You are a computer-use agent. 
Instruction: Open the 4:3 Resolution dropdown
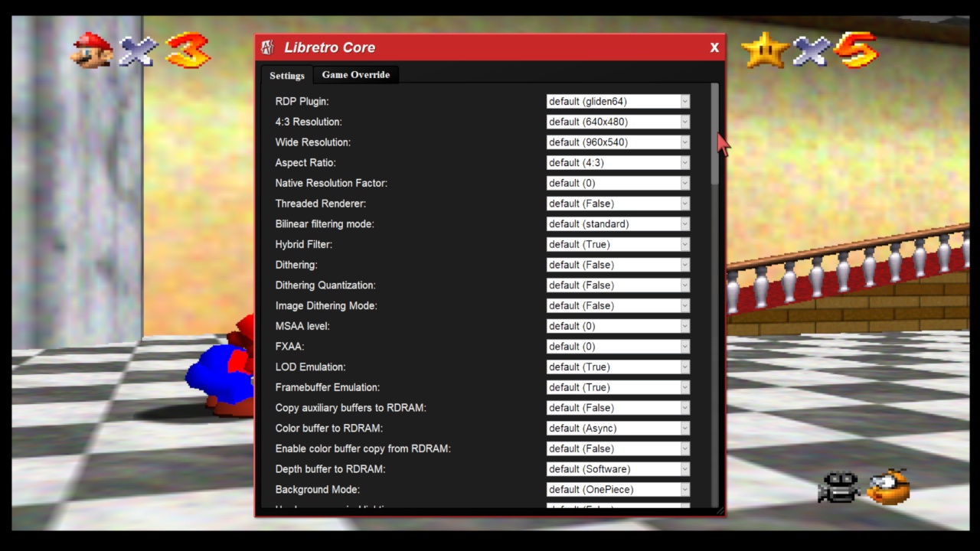pos(617,122)
